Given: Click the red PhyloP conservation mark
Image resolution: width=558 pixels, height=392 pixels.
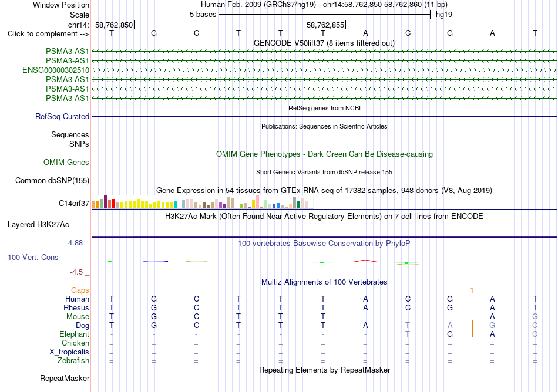Looking at the screenshot, I should click(365, 261).
